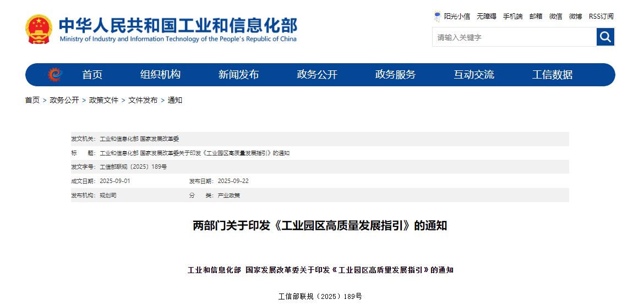This screenshot has height=305, width=644.
Task: Click 政策文件 in the breadcrumb trail
Action: tap(103, 100)
